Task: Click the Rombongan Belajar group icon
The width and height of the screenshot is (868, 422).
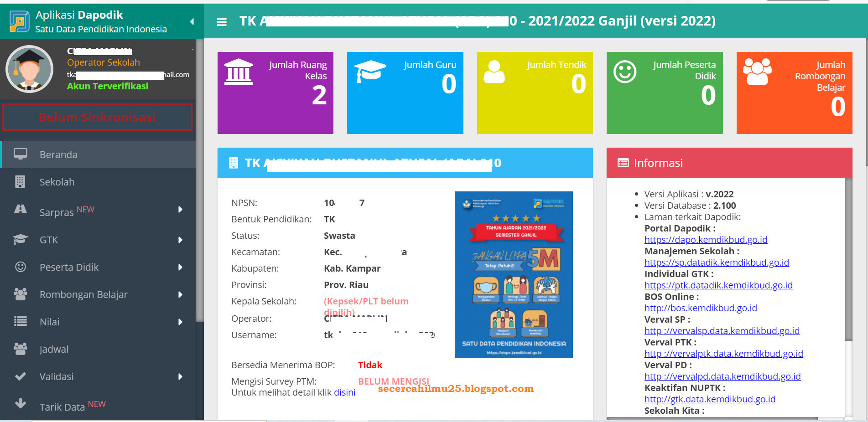Action: pyautogui.click(x=21, y=294)
